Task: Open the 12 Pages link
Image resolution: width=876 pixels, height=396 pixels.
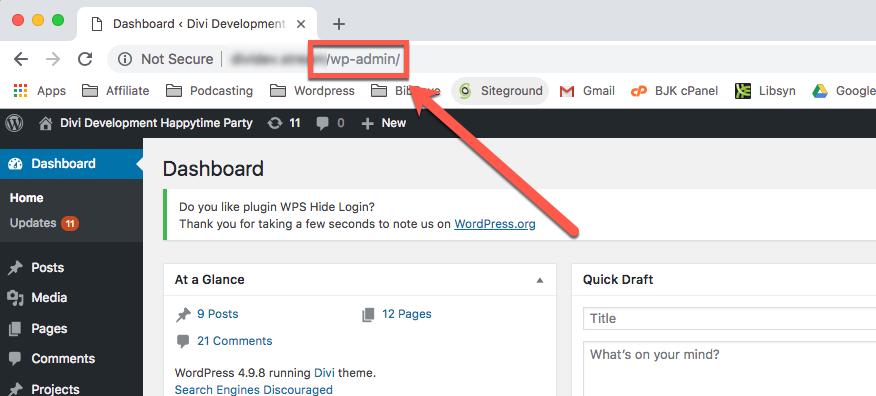Action: point(407,314)
